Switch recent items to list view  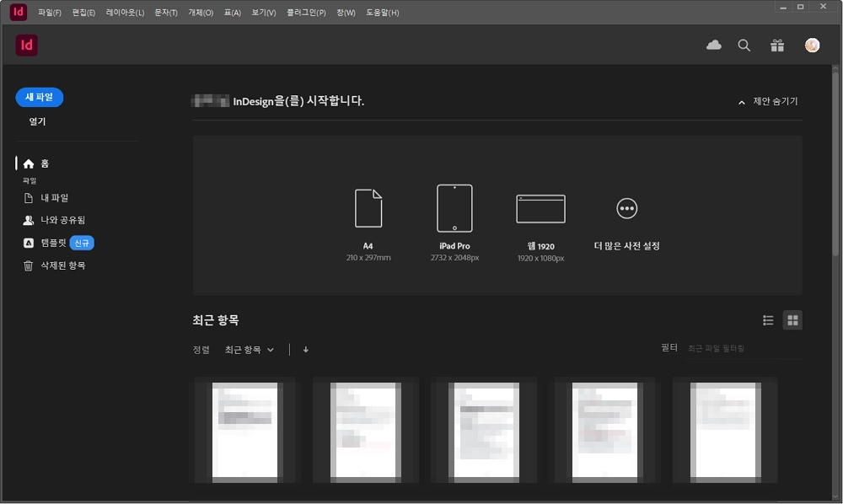point(768,319)
